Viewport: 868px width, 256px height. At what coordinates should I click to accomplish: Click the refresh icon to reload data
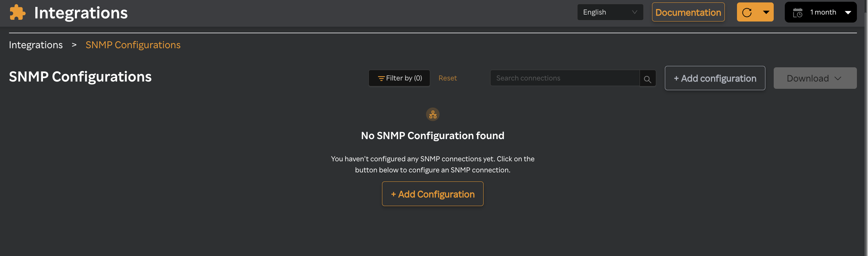(748, 12)
